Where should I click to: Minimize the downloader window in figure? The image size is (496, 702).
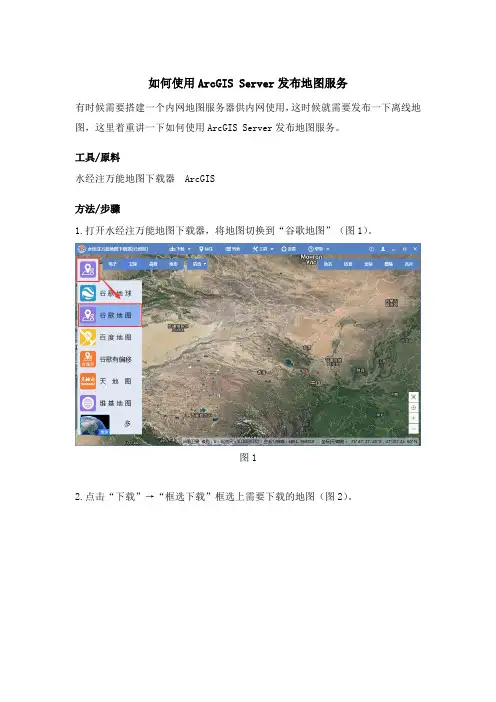click(393, 249)
